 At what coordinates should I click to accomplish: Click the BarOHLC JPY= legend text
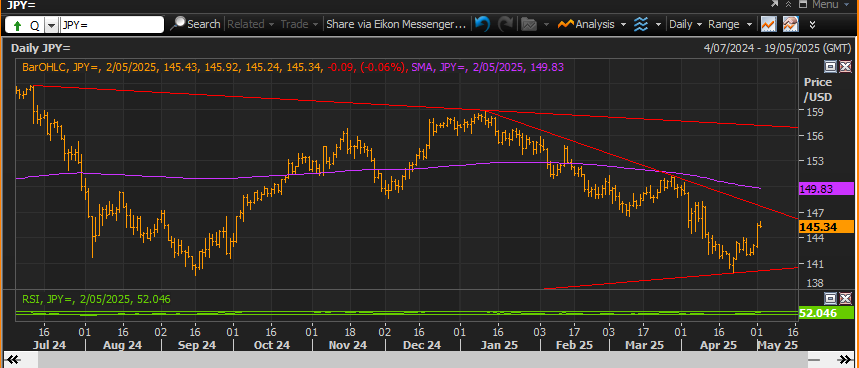pyautogui.click(x=214, y=67)
